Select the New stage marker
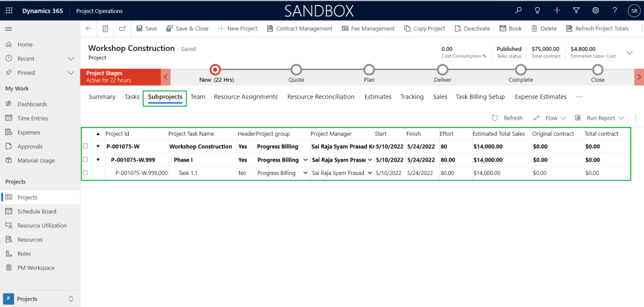 point(215,70)
